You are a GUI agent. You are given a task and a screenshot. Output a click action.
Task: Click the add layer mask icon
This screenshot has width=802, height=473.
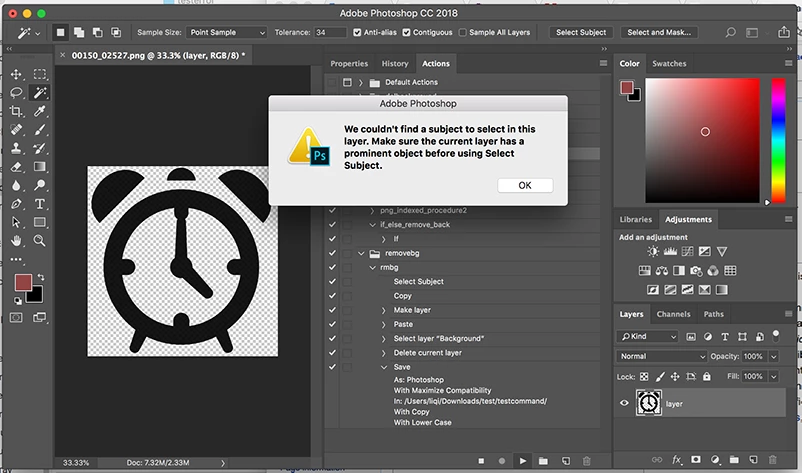tap(696, 460)
